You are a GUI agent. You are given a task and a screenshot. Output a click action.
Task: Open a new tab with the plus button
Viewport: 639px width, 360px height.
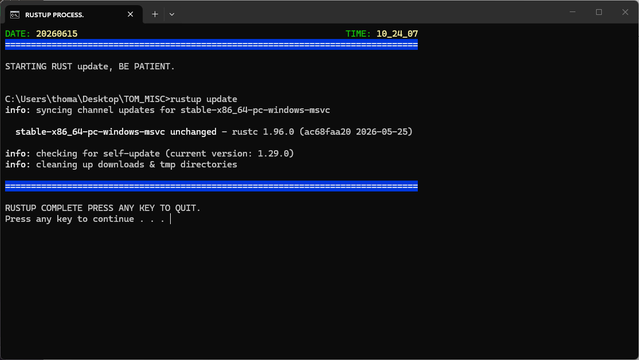click(x=155, y=14)
